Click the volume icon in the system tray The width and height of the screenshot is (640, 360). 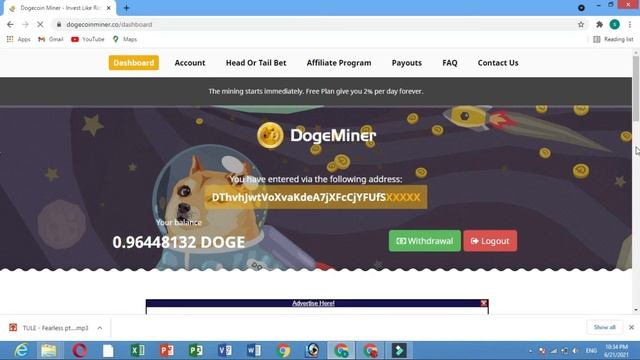click(x=575, y=351)
